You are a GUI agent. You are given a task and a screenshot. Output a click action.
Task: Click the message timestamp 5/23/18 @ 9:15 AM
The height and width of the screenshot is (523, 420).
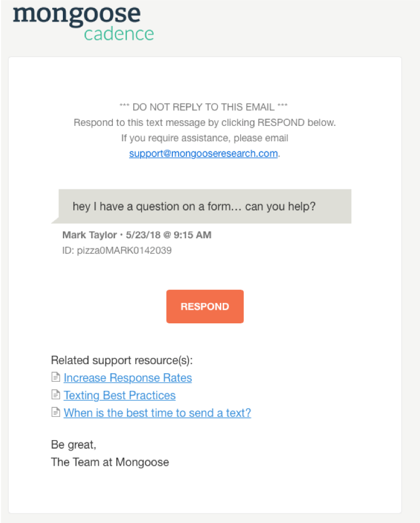coord(164,235)
